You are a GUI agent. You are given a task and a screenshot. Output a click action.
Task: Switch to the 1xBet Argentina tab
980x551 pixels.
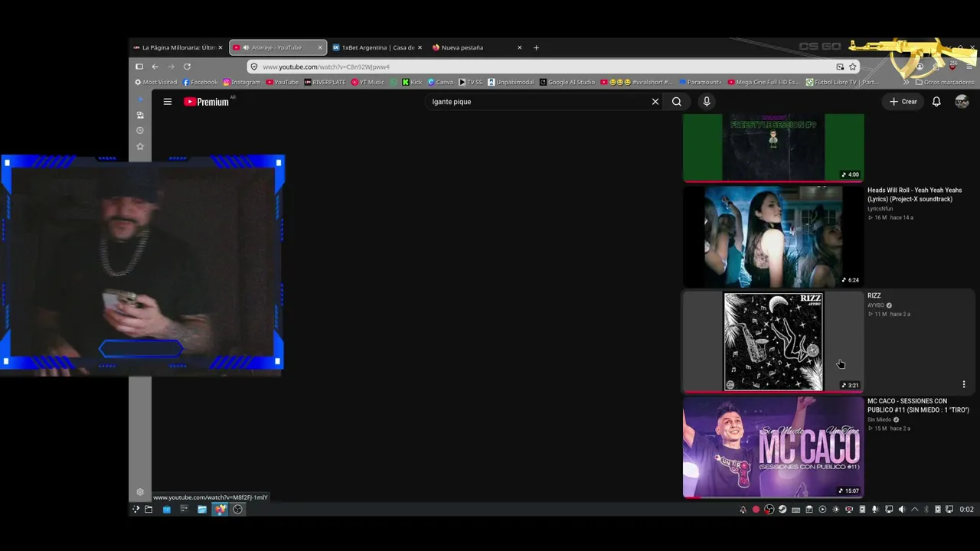click(376, 47)
